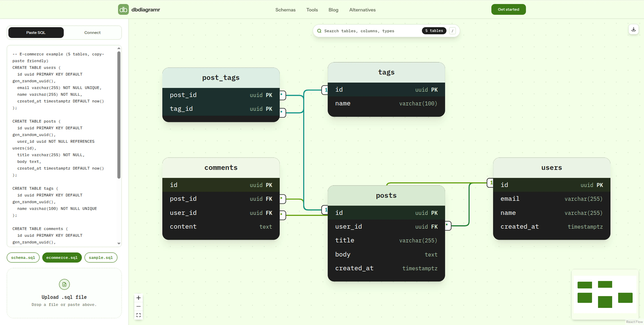
Task: Click the handle beside comments user_id
Action: [283, 215]
